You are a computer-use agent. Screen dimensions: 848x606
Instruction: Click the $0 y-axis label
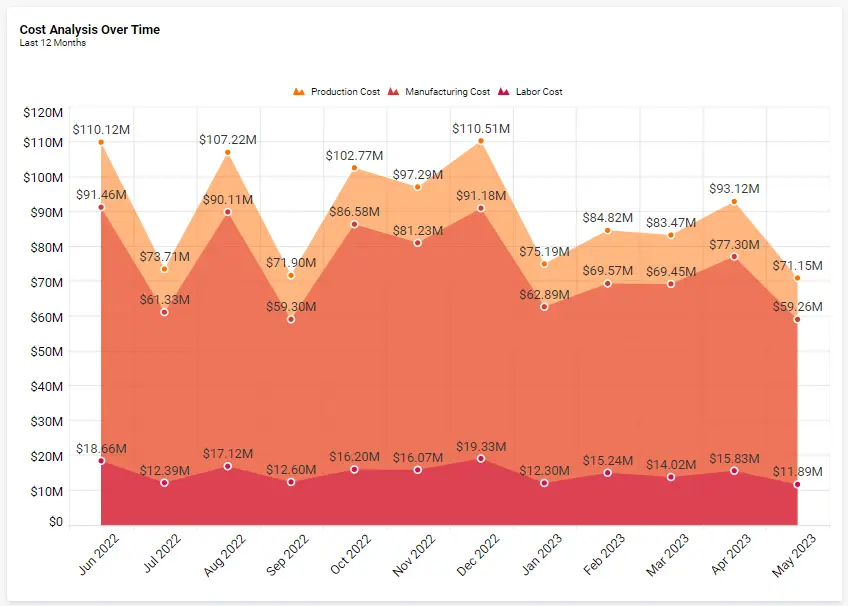57,521
